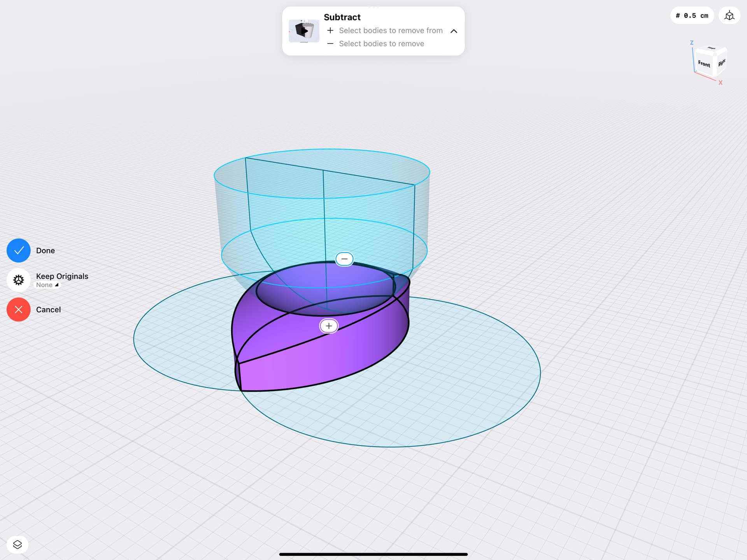Open Keep Originals gear settings
747x560 pixels.
click(18, 280)
